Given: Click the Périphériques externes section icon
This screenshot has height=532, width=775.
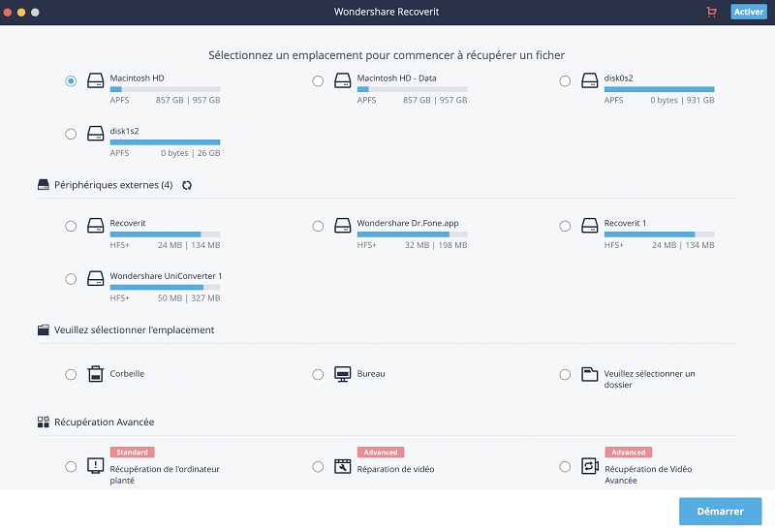Looking at the screenshot, I should [x=44, y=185].
